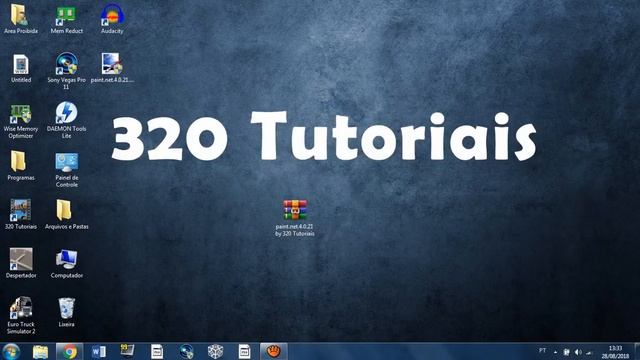Open Painel de Controle icon
640x360 pixels.
click(67, 162)
